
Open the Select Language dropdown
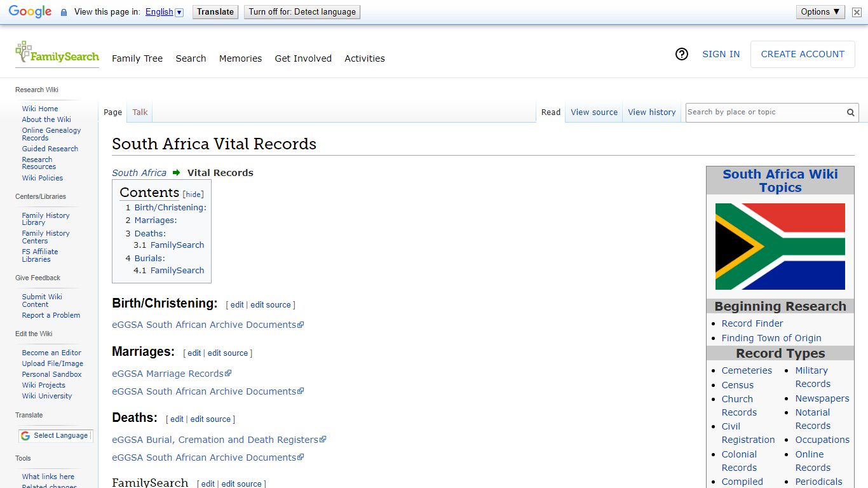pyautogui.click(x=55, y=436)
